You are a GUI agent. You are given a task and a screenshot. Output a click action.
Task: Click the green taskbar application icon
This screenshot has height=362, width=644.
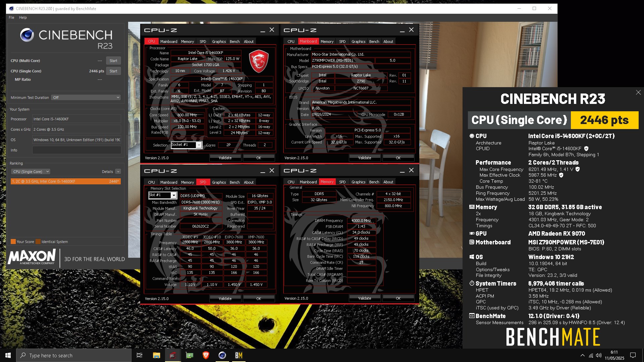point(189,355)
